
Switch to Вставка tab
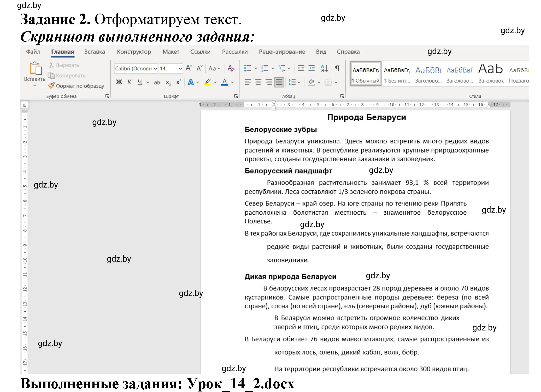click(x=95, y=52)
